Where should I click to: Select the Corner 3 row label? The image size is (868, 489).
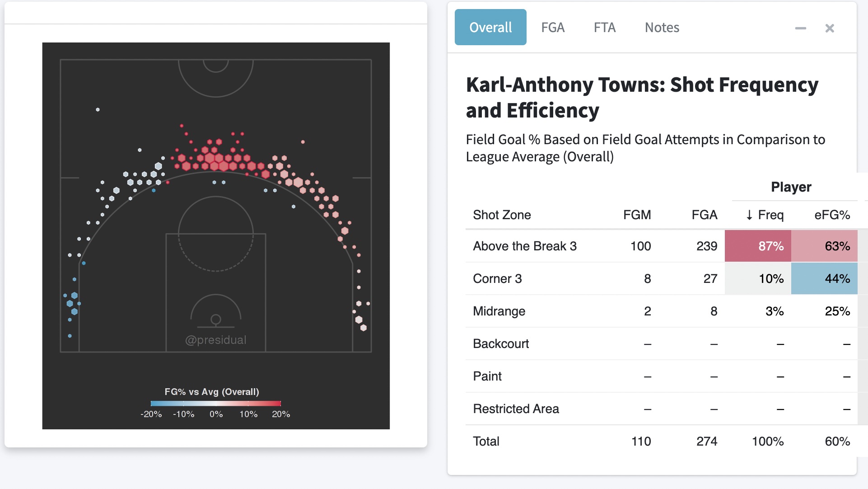click(x=497, y=278)
